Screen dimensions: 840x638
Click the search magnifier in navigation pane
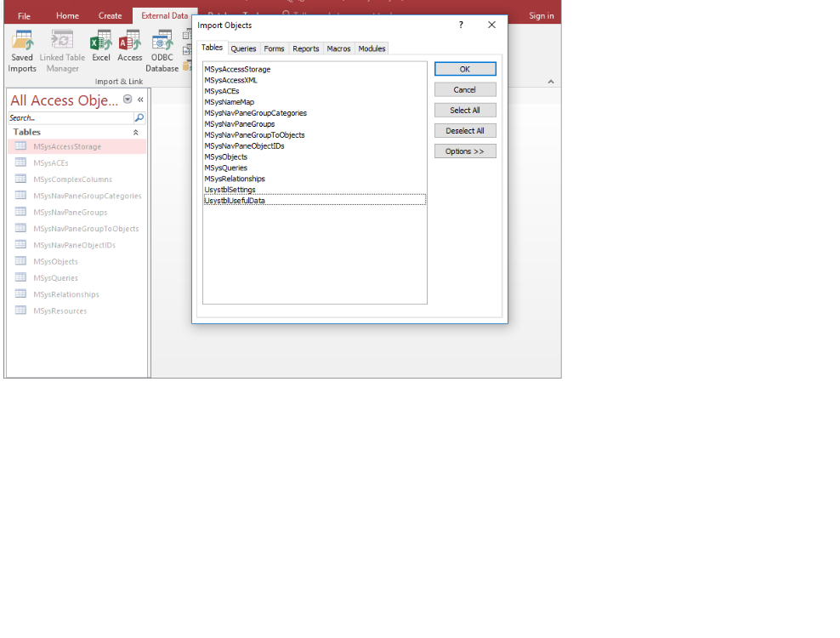click(139, 117)
